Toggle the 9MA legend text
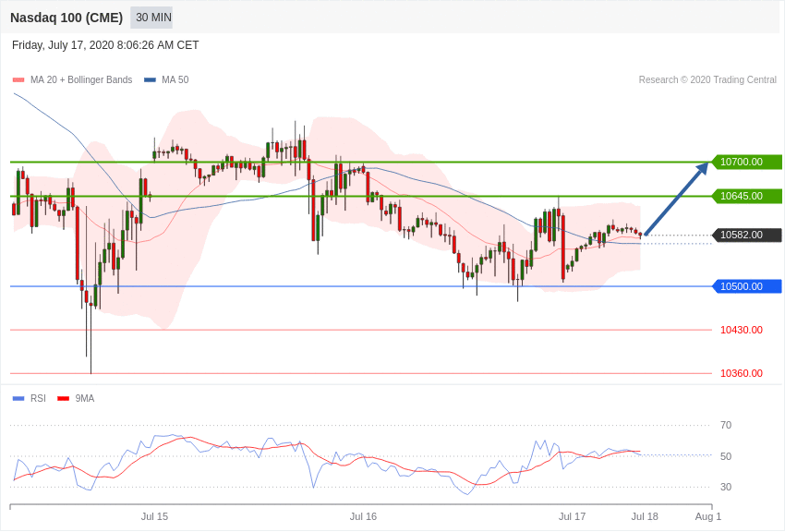The width and height of the screenshot is (785, 532). [85, 399]
